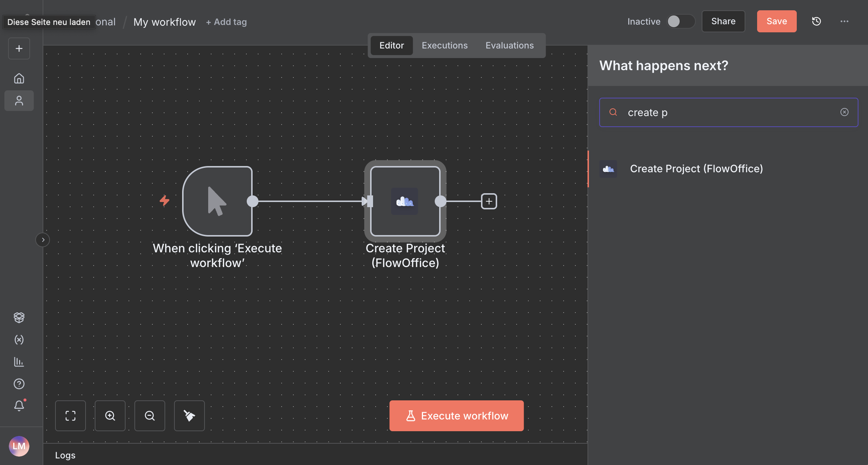The height and width of the screenshot is (465, 868).
Task: Open the help question mark icon
Action: click(19, 384)
